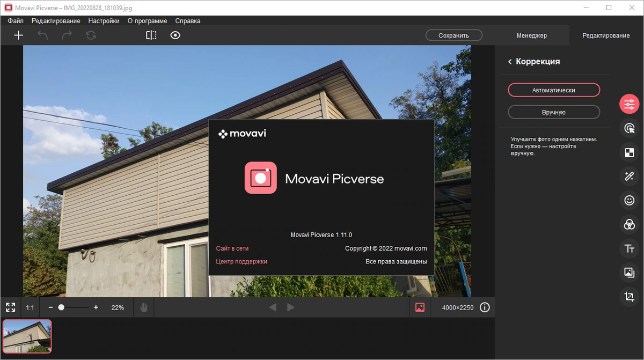This screenshot has width=644, height=360.
Task: Click the 22% zoom value
Action: (x=118, y=307)
